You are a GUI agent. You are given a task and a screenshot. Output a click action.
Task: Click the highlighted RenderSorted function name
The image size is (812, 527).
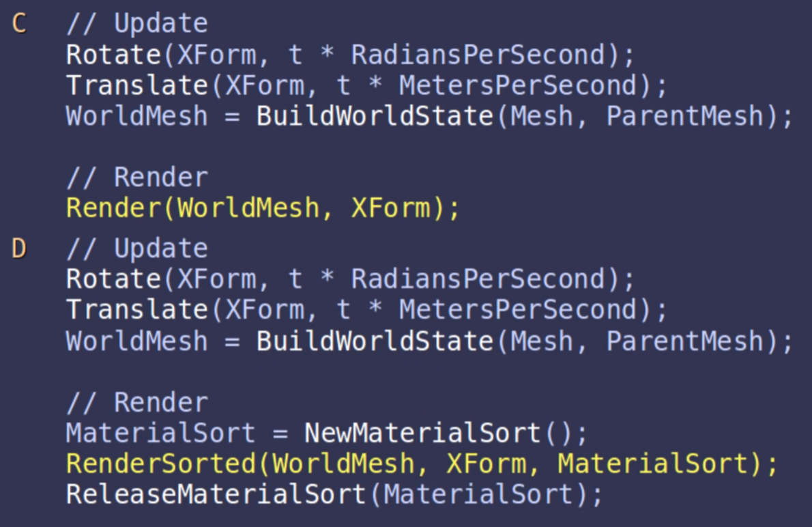click(162, 464)
